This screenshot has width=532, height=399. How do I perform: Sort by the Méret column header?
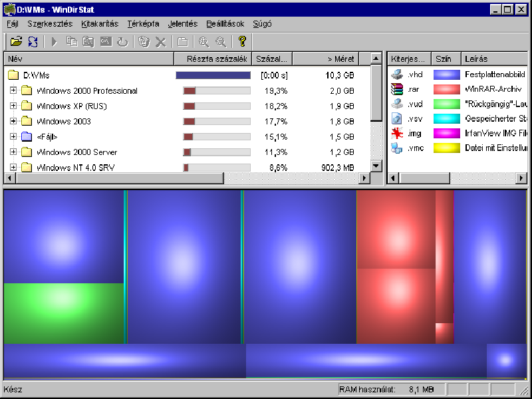(x=326, y=59)
